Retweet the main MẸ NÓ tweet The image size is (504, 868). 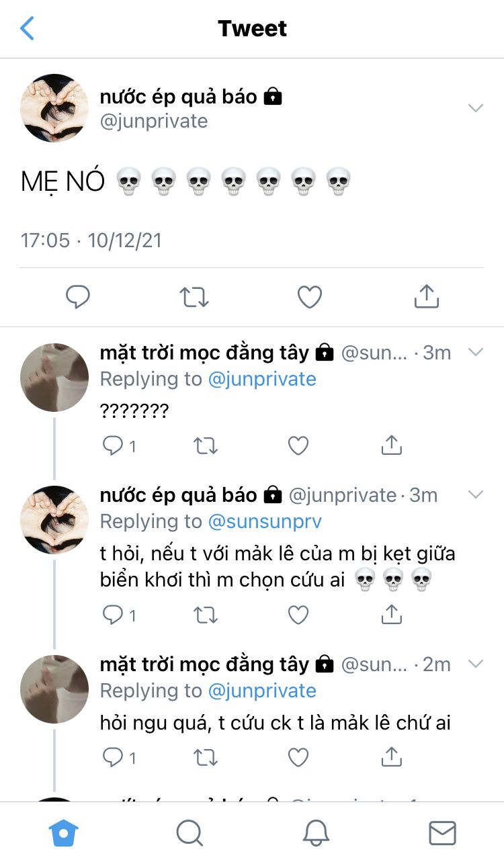(x=194, y=296)
